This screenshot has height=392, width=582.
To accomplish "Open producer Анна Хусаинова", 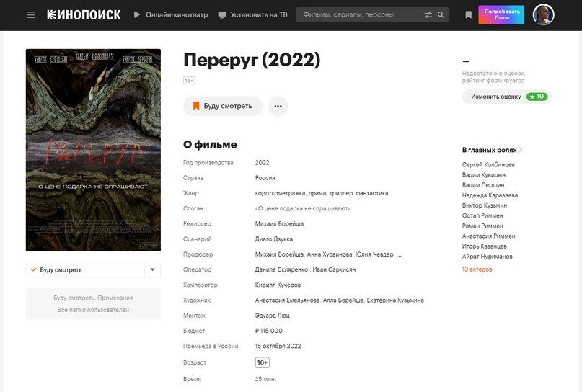I will (330, 254).
